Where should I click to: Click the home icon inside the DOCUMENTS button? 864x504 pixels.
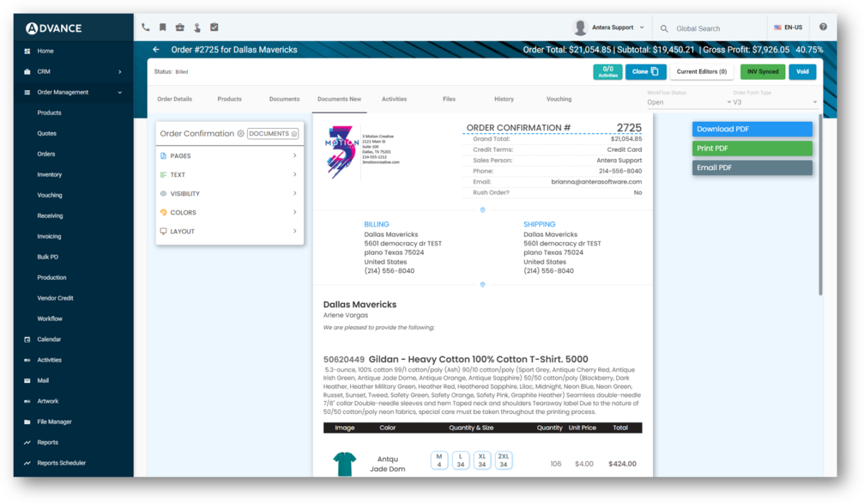[294, 134]
